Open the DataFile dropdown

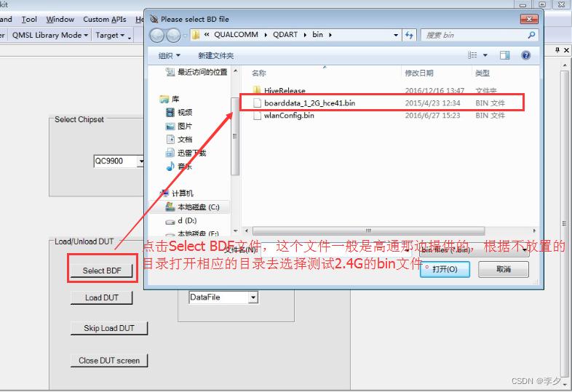(253, 297)
